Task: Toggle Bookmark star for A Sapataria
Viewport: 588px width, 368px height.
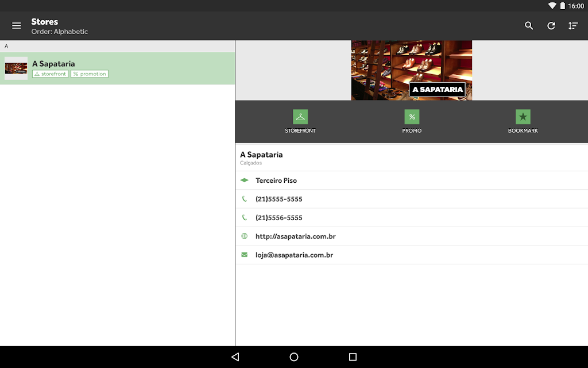Action: click(523, 117)
